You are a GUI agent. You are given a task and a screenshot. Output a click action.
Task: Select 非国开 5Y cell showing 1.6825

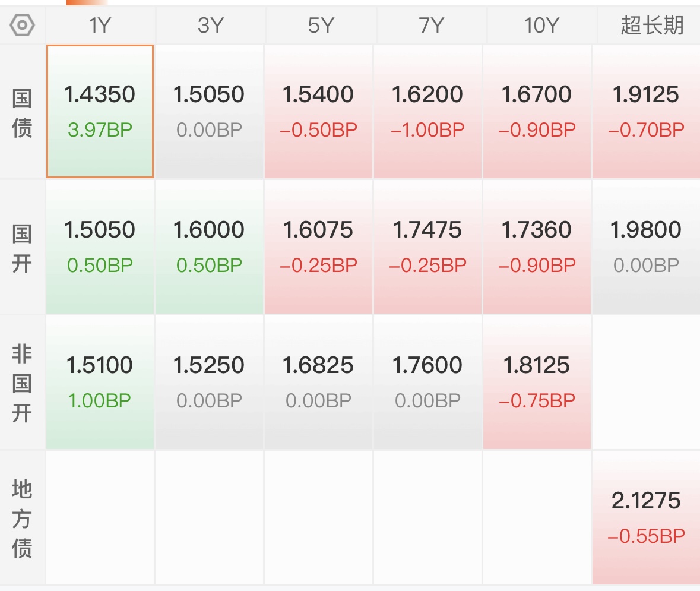318,383
